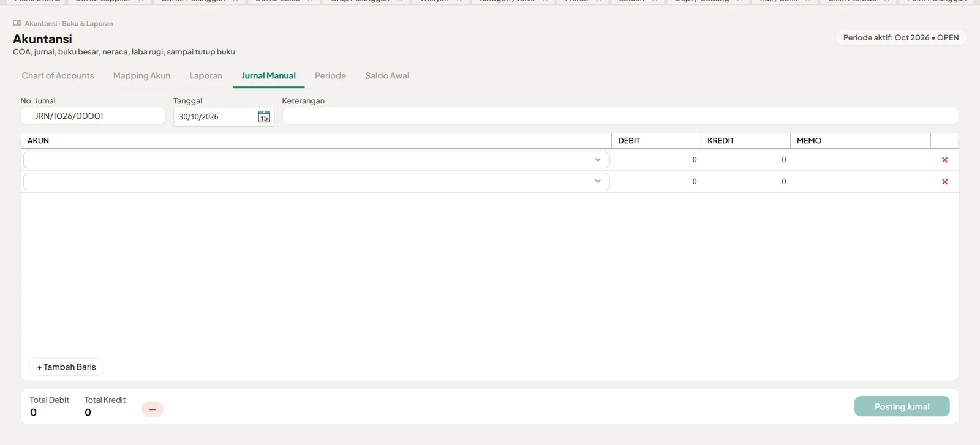Screen dimensions: 980x445
Task: Expand the second row AKUN dropdown
Action: (316, 181)
